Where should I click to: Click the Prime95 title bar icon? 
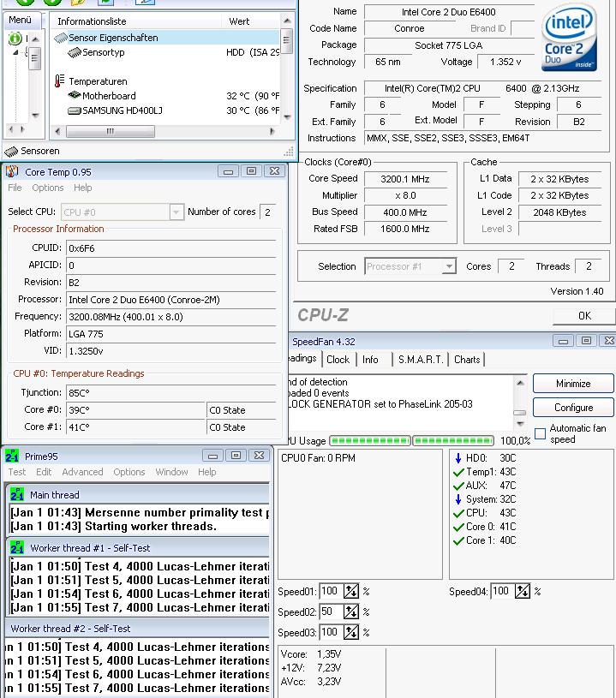12,456
